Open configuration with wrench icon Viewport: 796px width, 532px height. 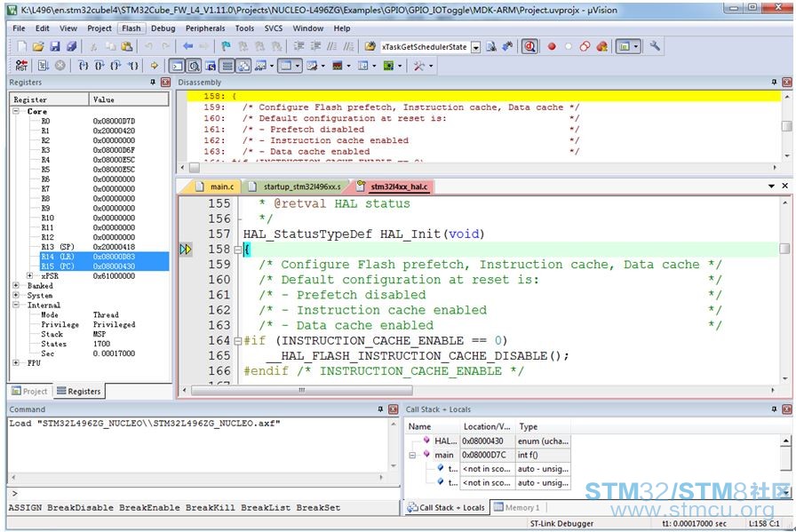(x=655, y=46)
